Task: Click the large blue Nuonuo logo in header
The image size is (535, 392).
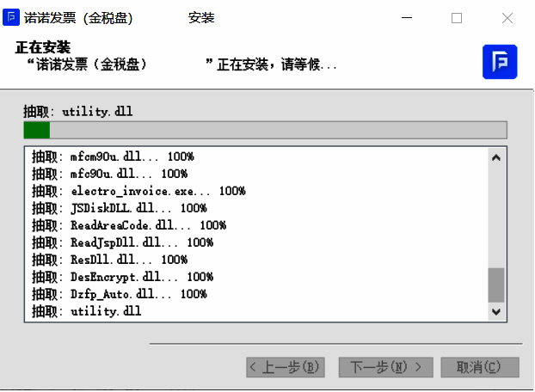Action: pyautogui.click(x=500, y=62)
